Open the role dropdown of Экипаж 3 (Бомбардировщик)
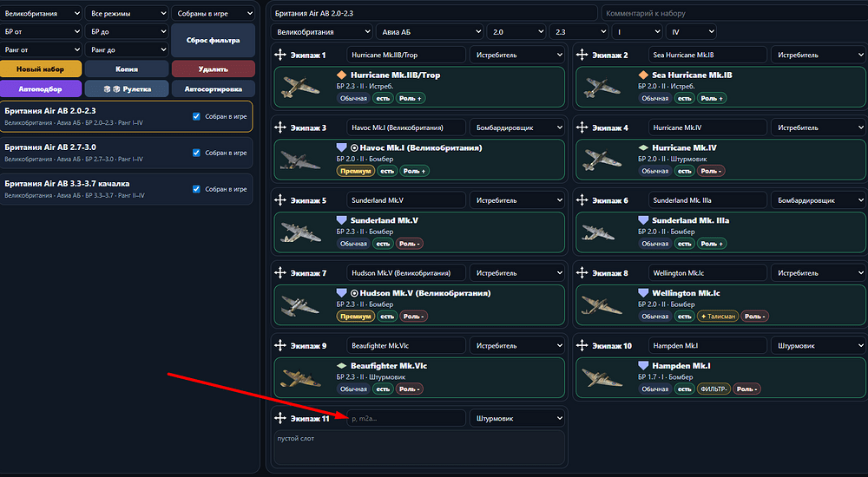 [x=517, y=127]
